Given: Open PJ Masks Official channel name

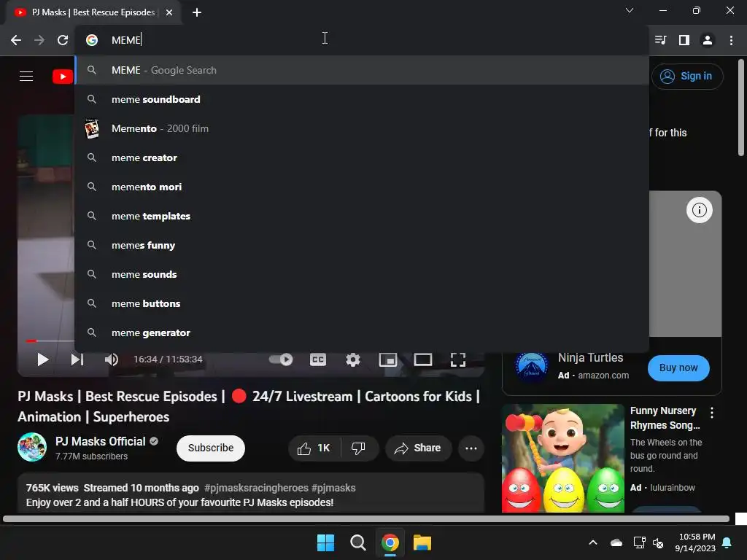Looking at the screenshot, I should pos(100,441).
